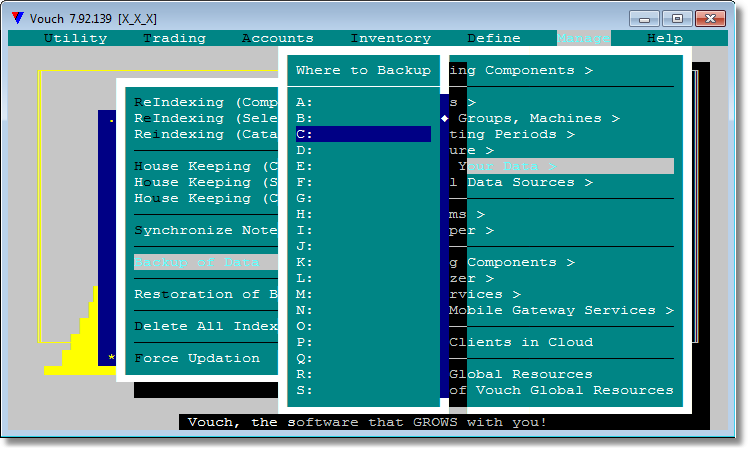Open the Inventory menu
The width and height of the screenshot is (748, 450).
point(391,38)
